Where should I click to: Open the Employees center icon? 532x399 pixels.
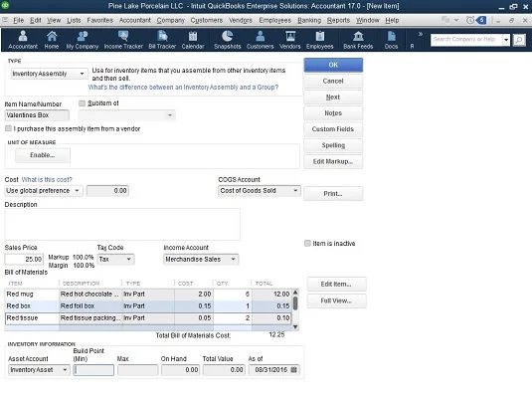pos(319,40)
